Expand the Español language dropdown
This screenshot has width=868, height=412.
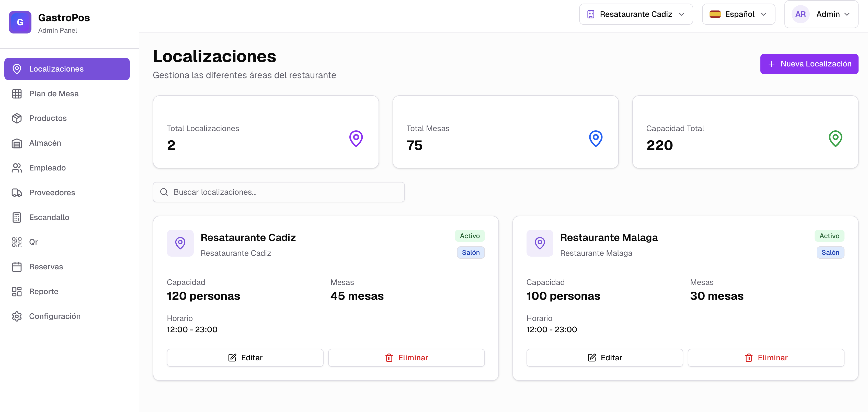click(738, 14)
